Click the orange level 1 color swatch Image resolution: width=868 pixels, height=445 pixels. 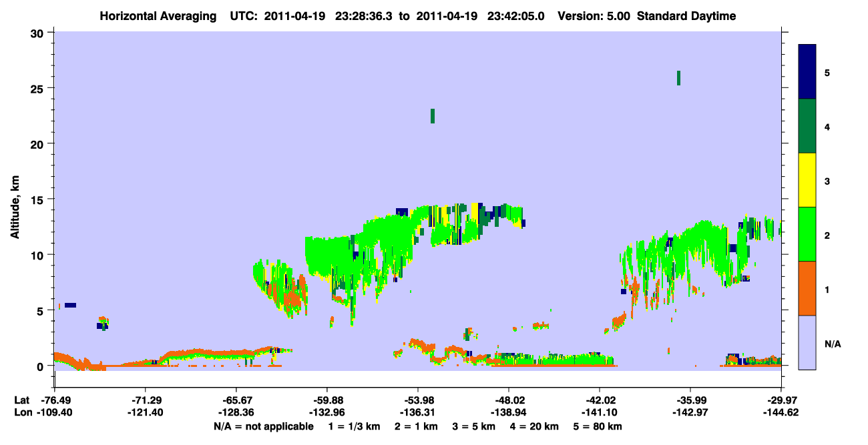click(807, 288)
